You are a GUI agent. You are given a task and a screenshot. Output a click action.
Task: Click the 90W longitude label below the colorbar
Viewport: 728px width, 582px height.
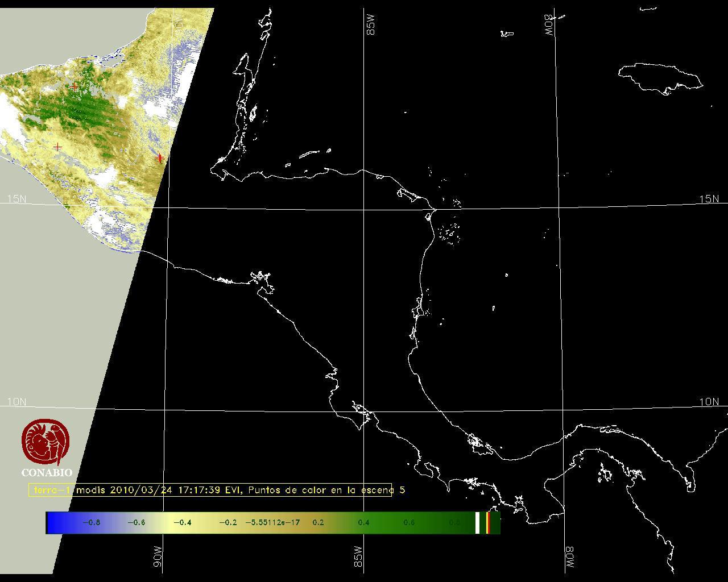click(158, 556)
